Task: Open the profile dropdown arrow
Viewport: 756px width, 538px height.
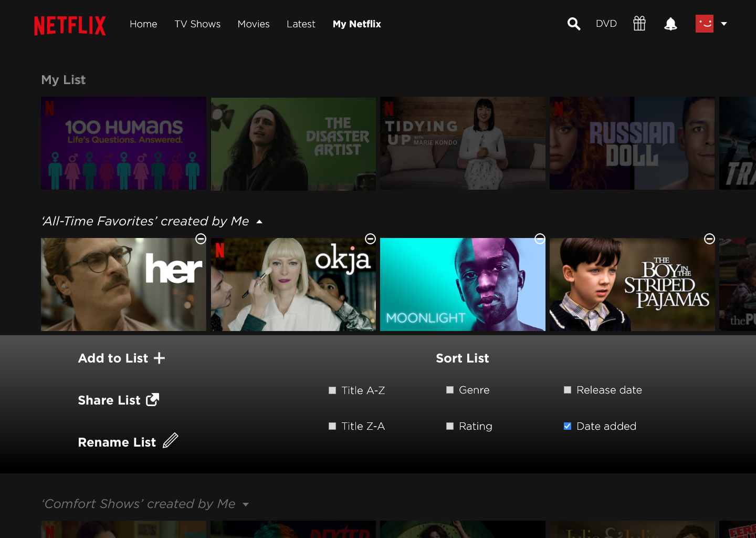Action: pos(724,24)
